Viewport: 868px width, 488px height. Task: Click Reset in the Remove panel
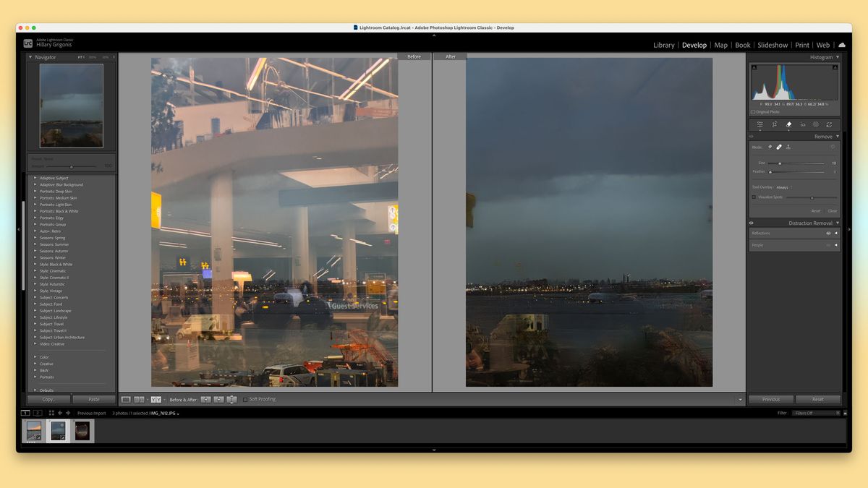point(817,210)
